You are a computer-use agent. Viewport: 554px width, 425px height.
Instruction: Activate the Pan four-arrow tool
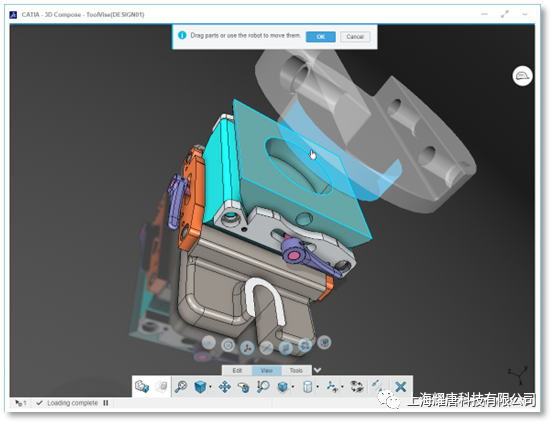225,387
